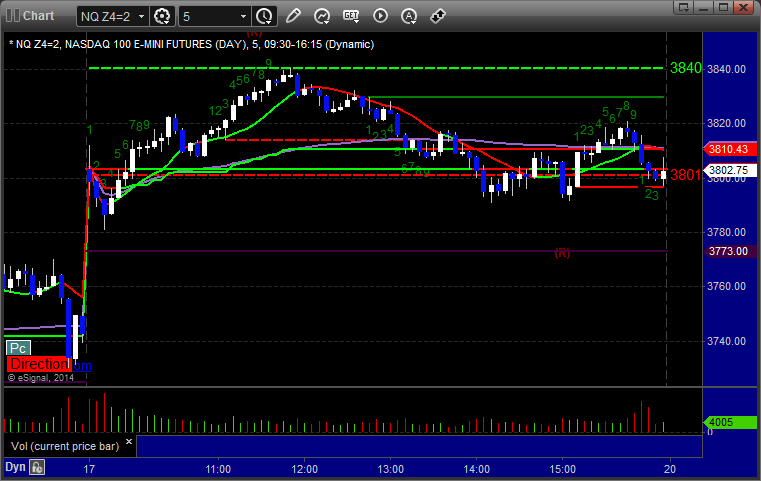Click the 3773.00 purple price marker

[730, 251]
